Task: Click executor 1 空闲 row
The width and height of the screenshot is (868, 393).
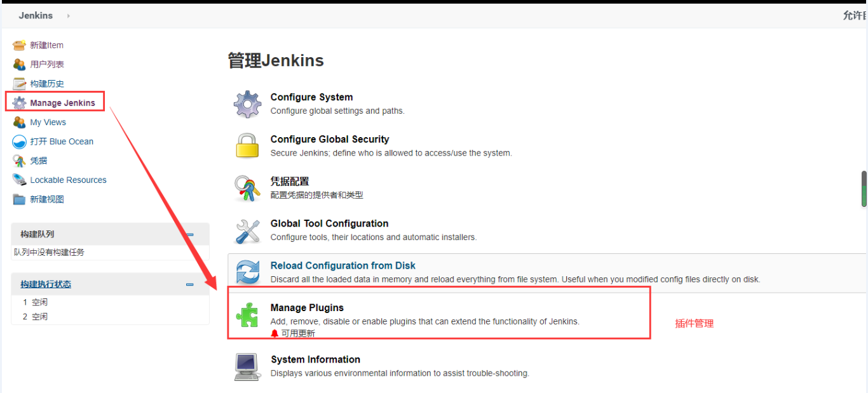Action: (x=110, y=302)
